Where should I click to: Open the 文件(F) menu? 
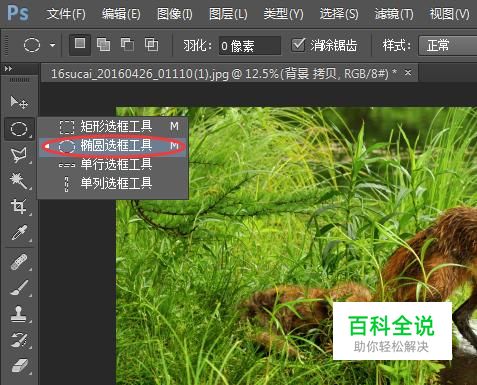click(66, 14)
